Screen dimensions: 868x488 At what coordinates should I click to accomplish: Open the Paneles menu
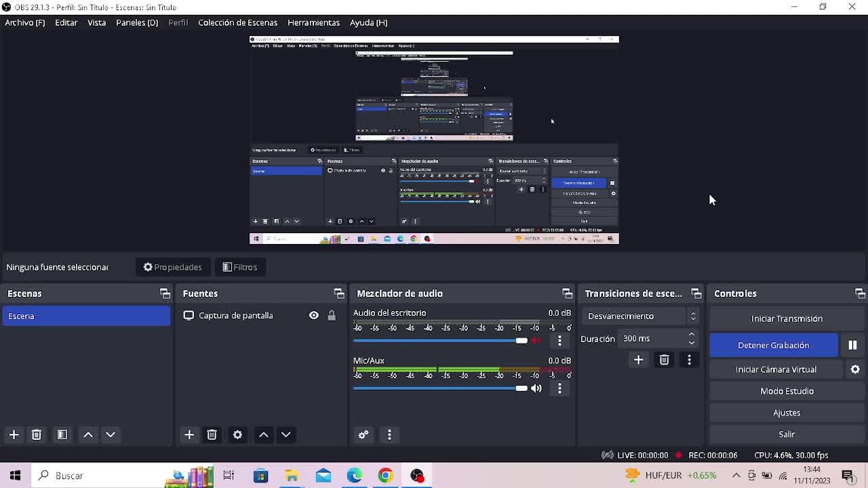(137, 22)
